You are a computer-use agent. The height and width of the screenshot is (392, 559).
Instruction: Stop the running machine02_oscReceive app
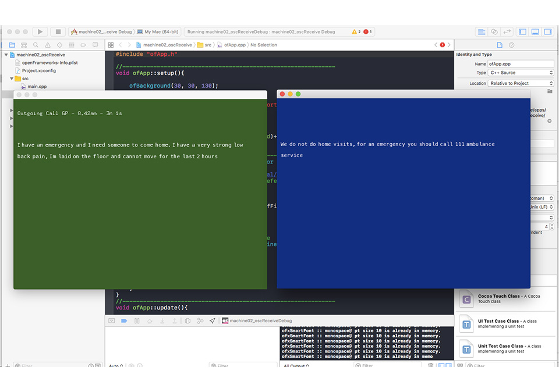click(x=58, y=31)
